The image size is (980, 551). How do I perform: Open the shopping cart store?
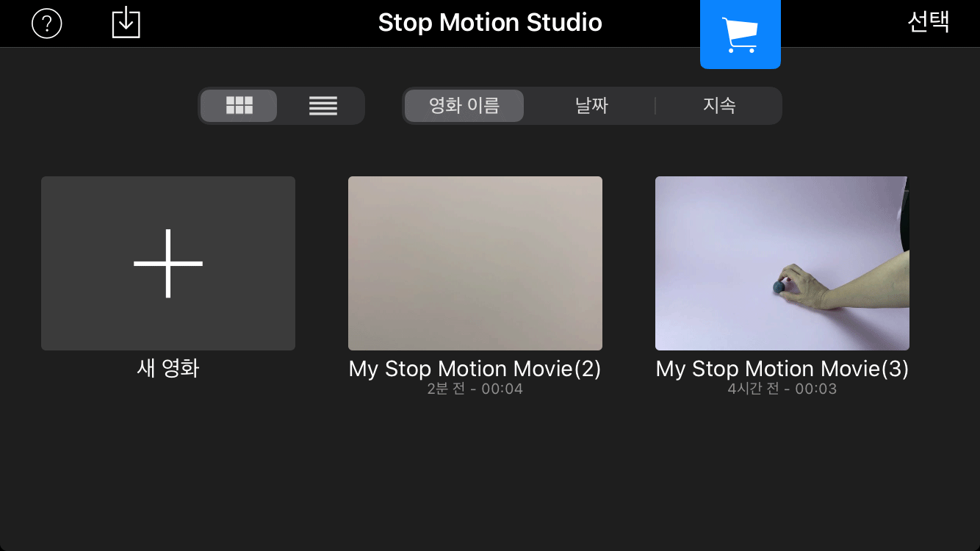point(741,35)
